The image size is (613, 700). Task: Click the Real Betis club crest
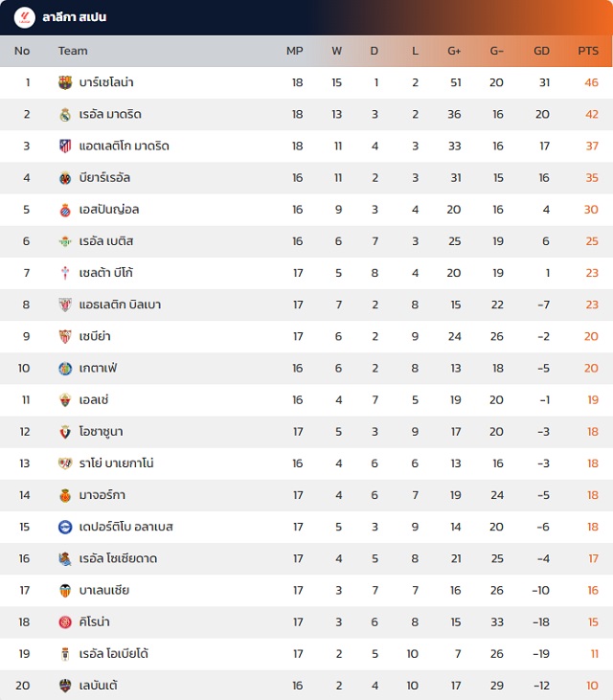click(65, 241)
